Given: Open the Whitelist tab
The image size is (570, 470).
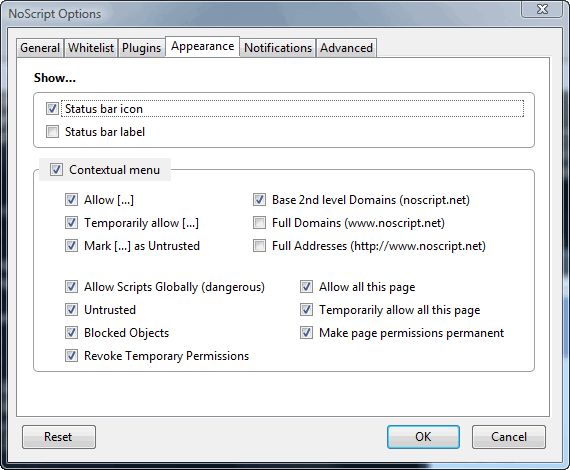Looking at the screenshot, I should pyautogui.click(x=91, y=48).
